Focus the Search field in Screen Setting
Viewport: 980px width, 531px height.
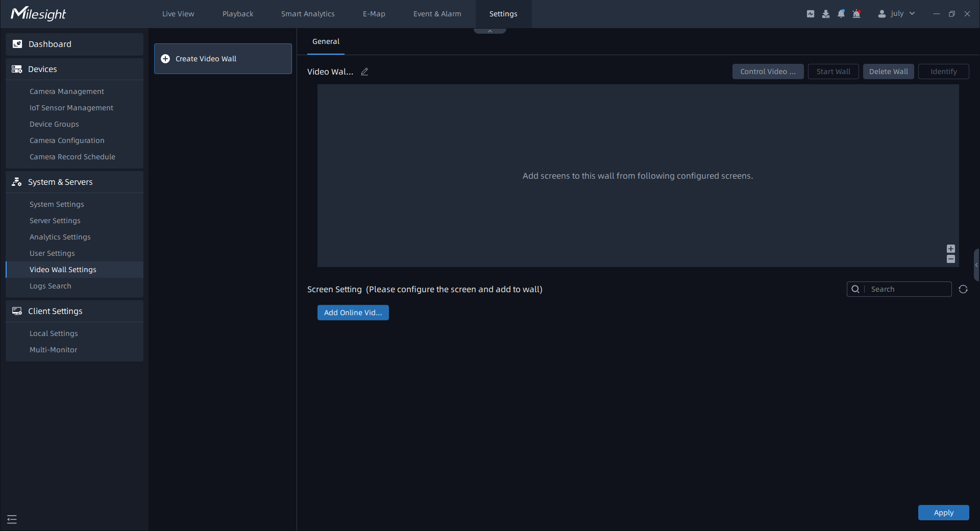[x=909, y=289]
